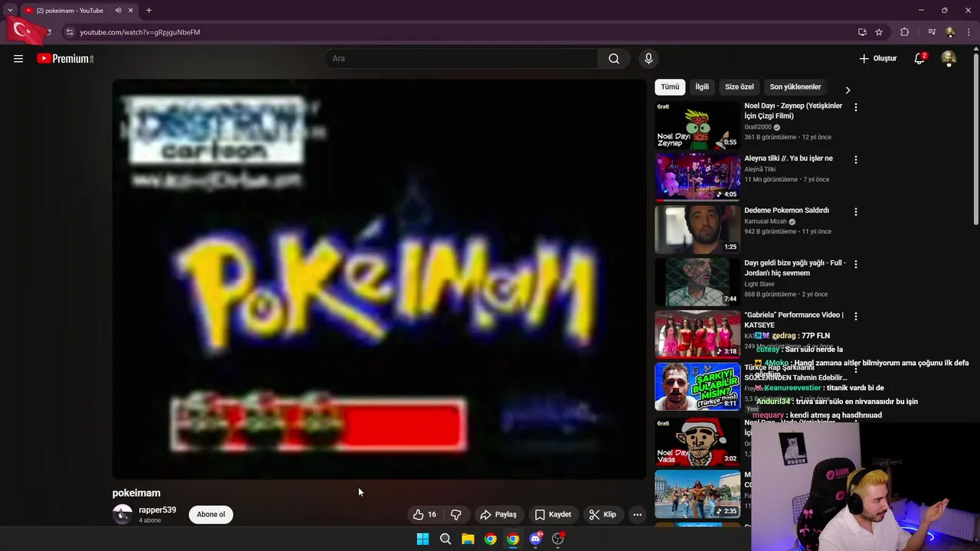Open Aleyna tilki //. Ya bu işler ne title
Viewport: 980px width, 551px height.
[789, 158]
